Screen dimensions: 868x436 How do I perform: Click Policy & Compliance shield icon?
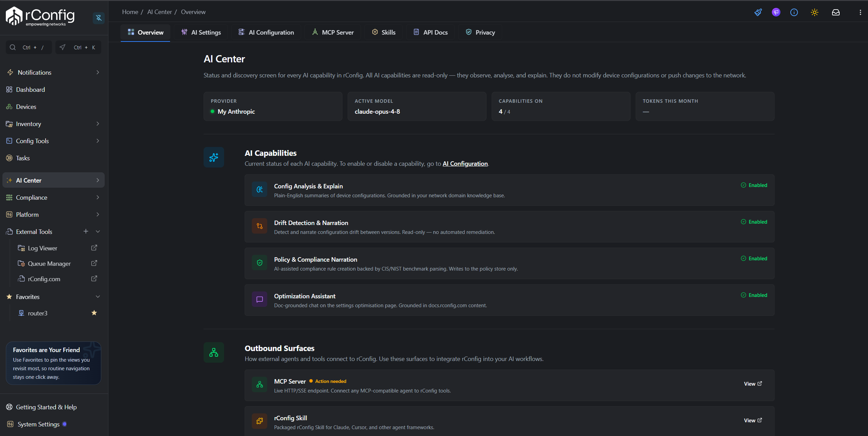coord(259,263)
